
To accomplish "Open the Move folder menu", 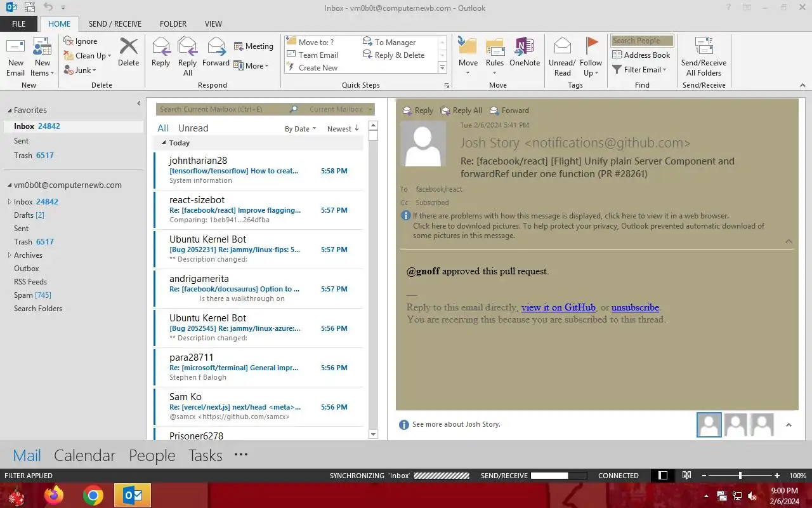I will [x=468, y=57].
